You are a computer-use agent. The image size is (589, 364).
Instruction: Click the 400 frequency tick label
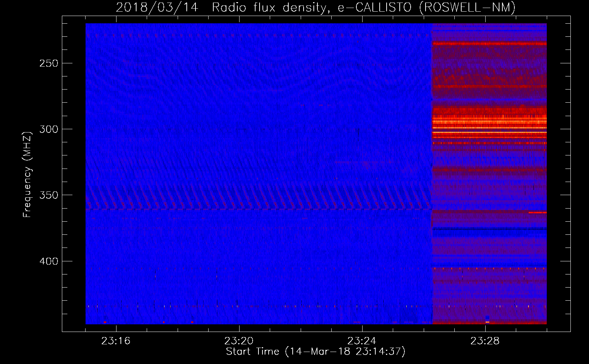point(49,261)
